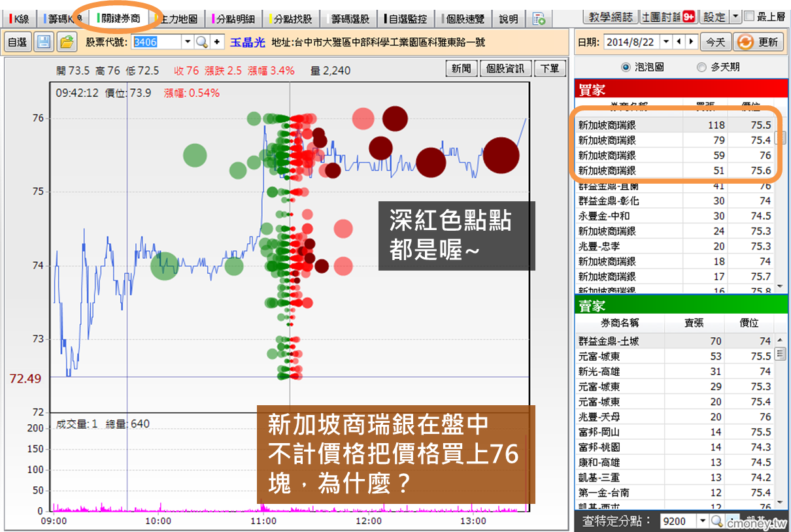Click the stock code search magnifier icon
The image size is (791, 532).
pos(202,42)
